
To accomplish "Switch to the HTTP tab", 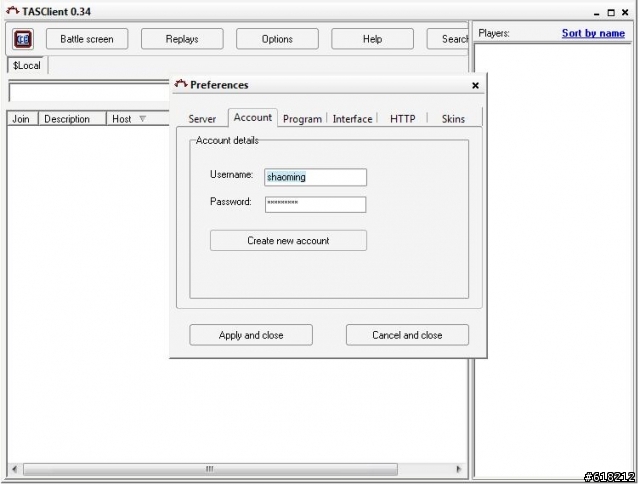I will [402, 119].
